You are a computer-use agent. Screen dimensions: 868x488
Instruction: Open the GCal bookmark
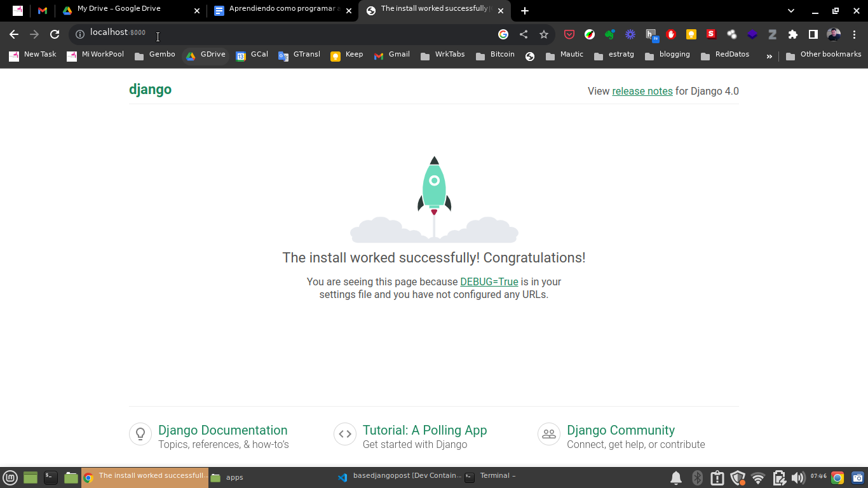252,55
